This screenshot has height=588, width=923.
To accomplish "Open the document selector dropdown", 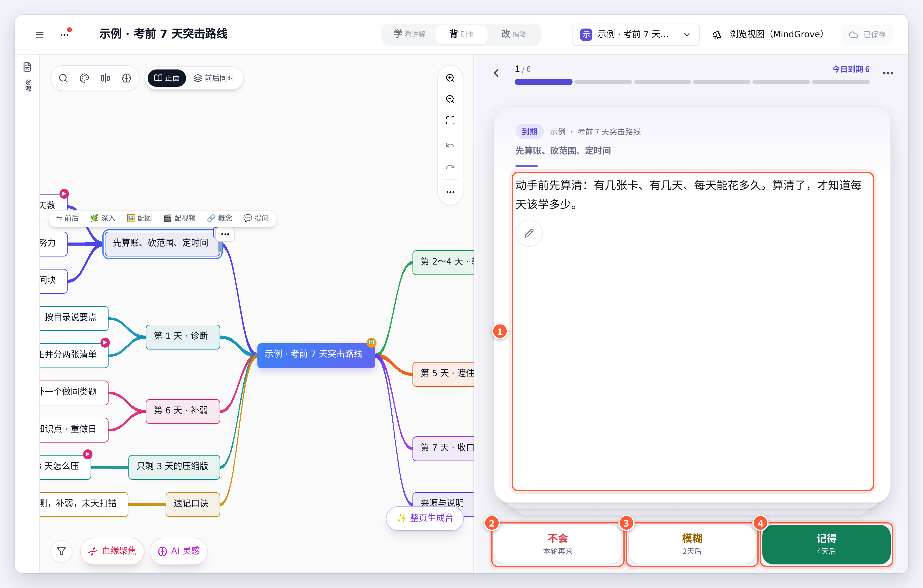I will [635, 34].
